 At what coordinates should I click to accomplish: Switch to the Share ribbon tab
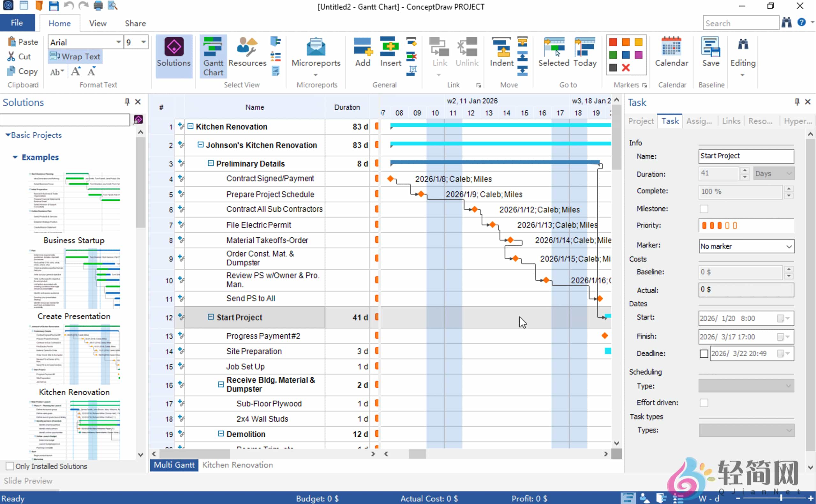coord(135,23)
